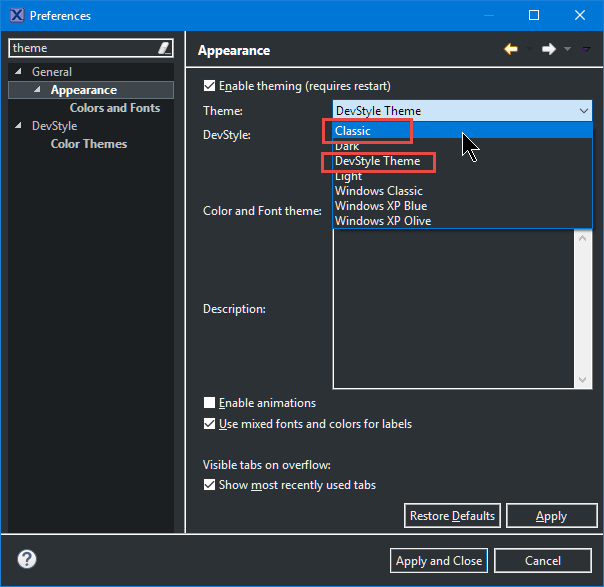Disable Show most recently used tabs
The image size is (604, 587).
tap(209, 485)
